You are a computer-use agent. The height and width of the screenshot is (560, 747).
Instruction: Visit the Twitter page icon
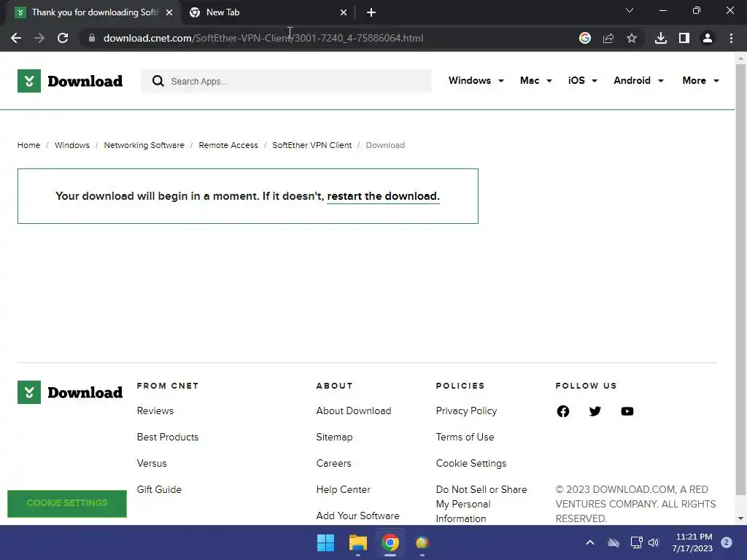(595, 411)
